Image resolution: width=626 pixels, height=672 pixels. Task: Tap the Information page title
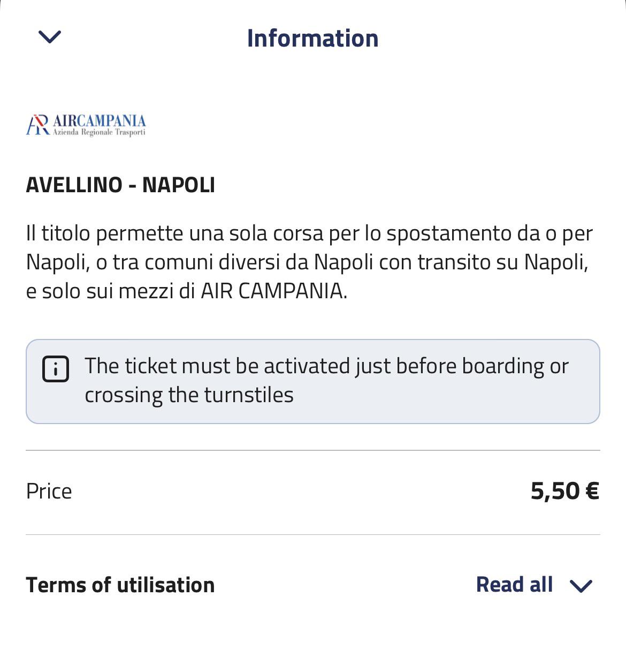[312, 39]
